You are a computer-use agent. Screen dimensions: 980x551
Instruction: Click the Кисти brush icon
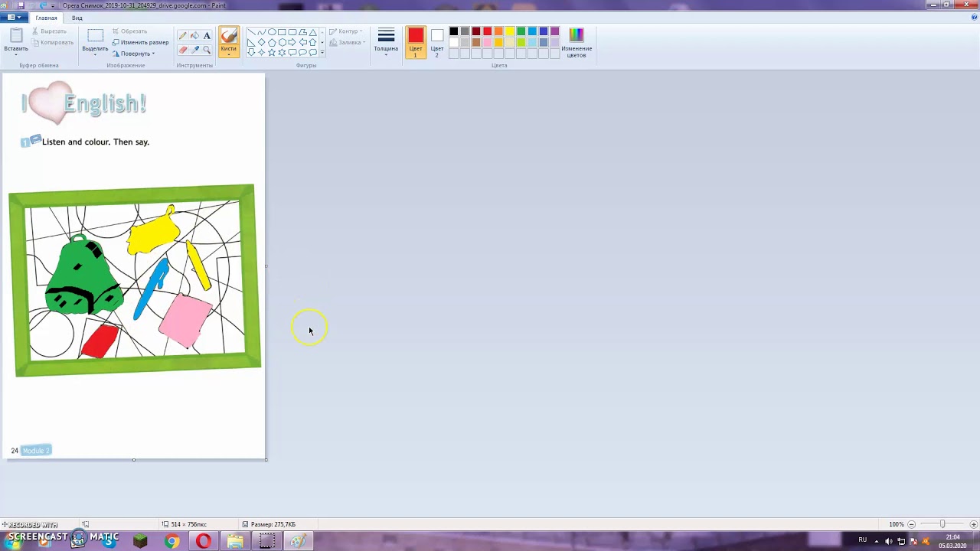[229, 36]
